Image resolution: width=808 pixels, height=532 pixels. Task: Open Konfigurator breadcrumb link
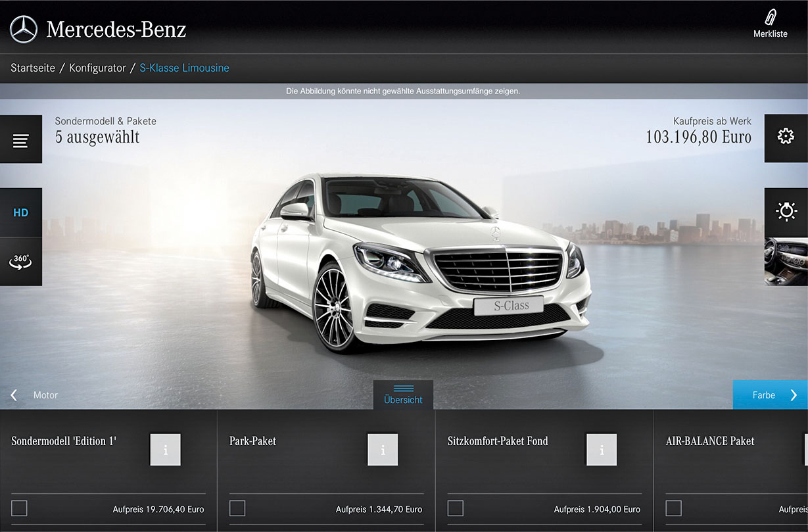(97, 68)
